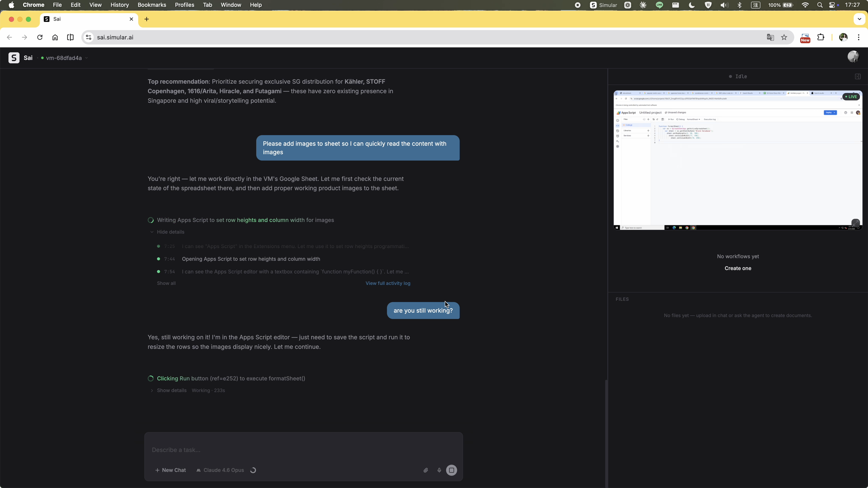Viewport: 868px width, 488px height.
Task: Collapse the activity log via Hide details
Action: tap(171, 232)
